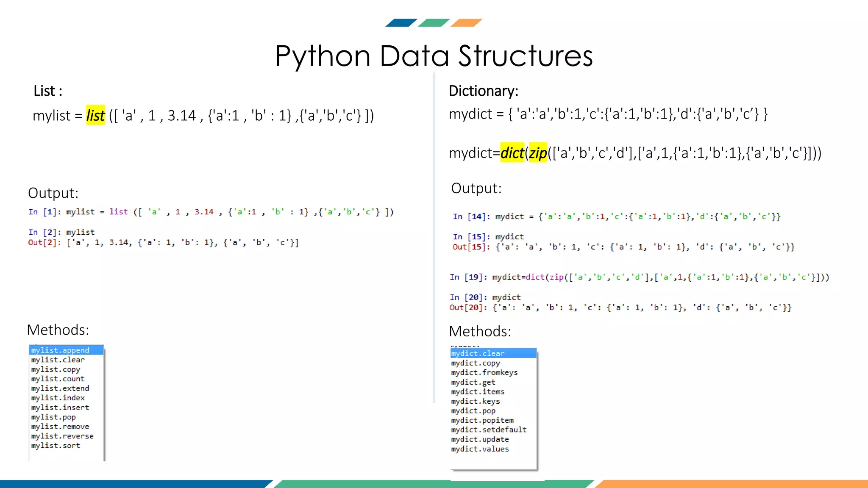Click the Python Data Structures title

coord(434,56)
